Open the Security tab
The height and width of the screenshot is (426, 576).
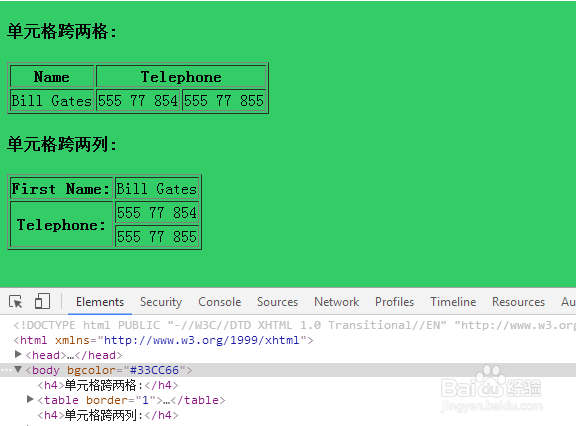pos(161,302)
